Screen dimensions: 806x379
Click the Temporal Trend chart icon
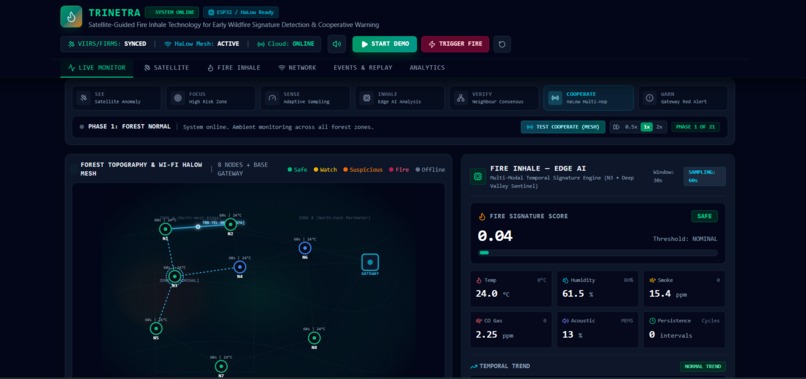click(474, 366)
